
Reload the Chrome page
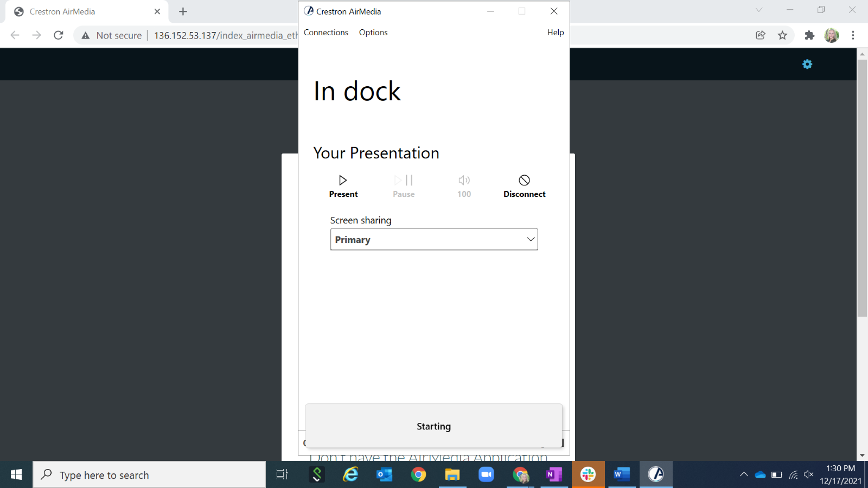click(x=59, y=35)
